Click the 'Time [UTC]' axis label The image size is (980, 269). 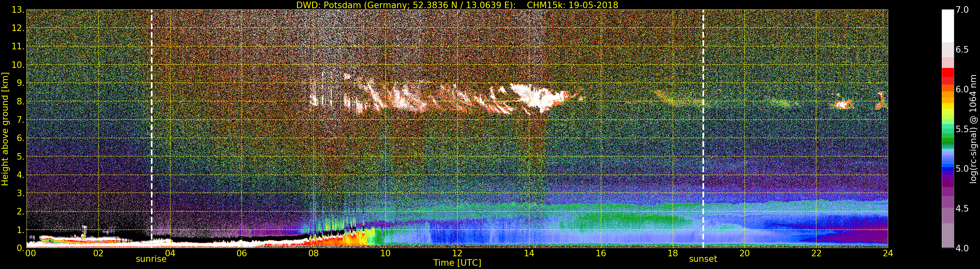(x=457, y=262)
